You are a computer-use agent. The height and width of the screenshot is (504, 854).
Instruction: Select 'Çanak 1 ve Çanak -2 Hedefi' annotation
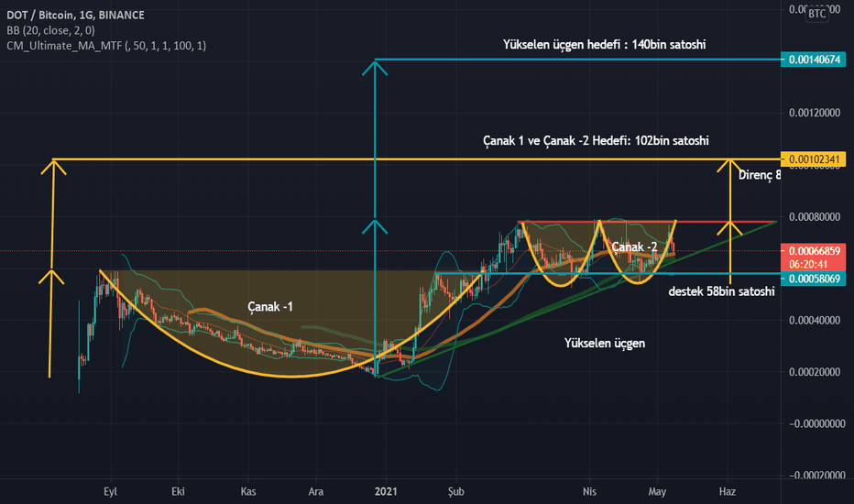click(596, 140)
